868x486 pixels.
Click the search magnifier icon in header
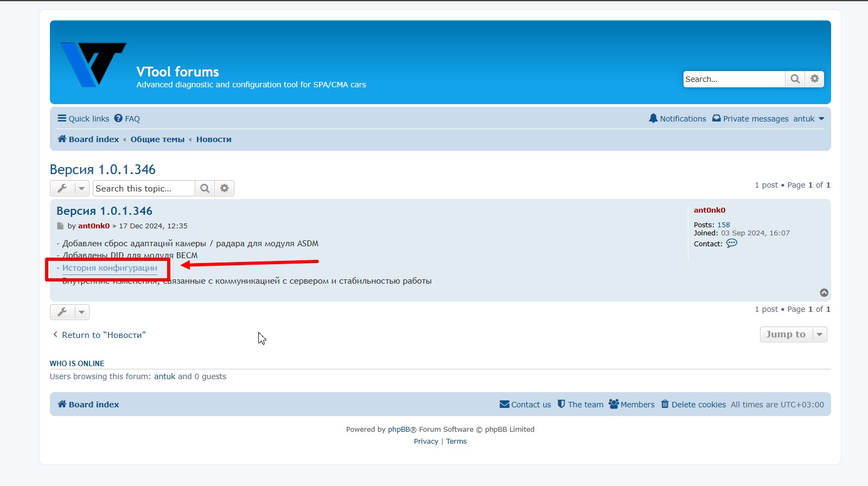tap(795, 79)
